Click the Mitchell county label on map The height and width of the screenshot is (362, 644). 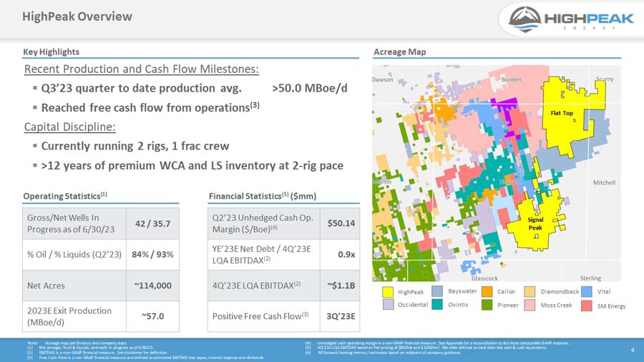(x=604, y=182)
